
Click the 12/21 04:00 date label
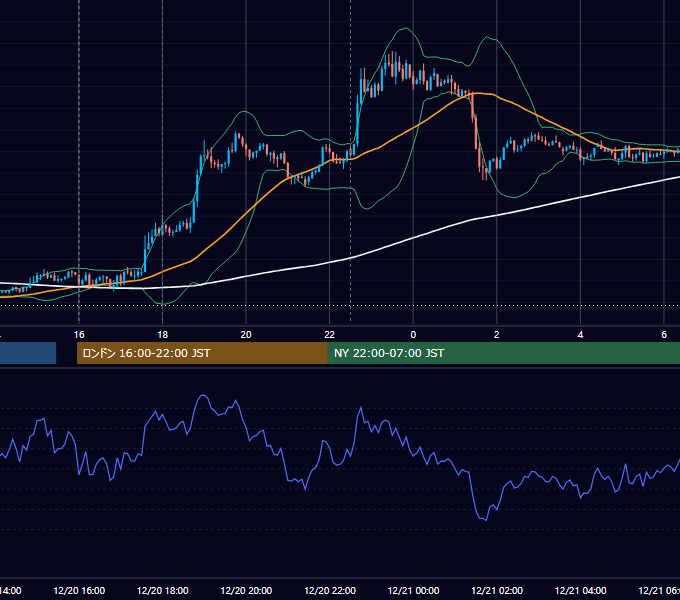click(x=580, y=591)
